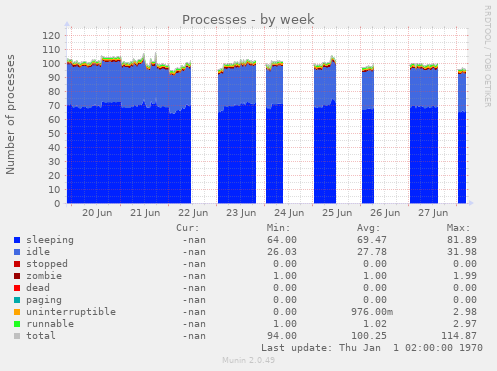
Task: Click the total 'Cur' value -nan
Action: pos(194,336)
